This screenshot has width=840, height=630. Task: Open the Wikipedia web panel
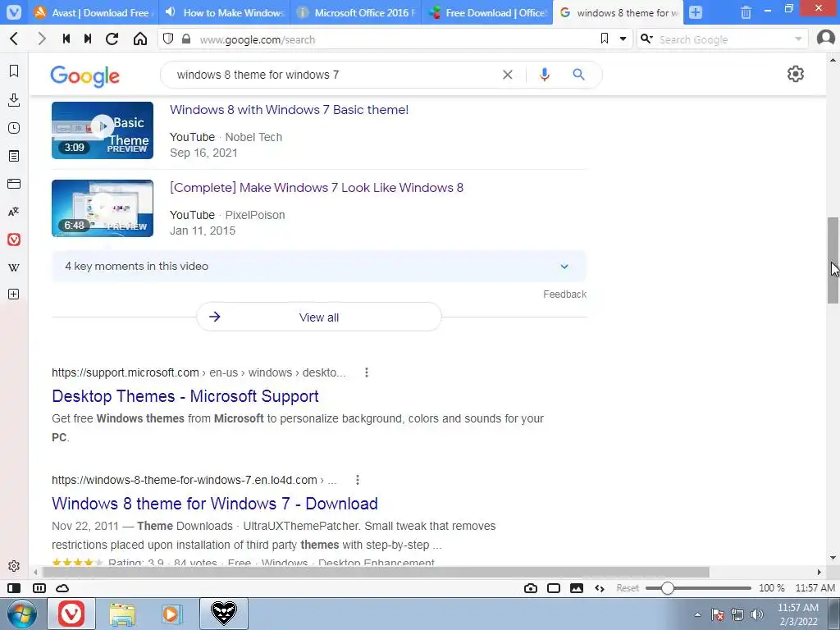click(x=14, y=267)
